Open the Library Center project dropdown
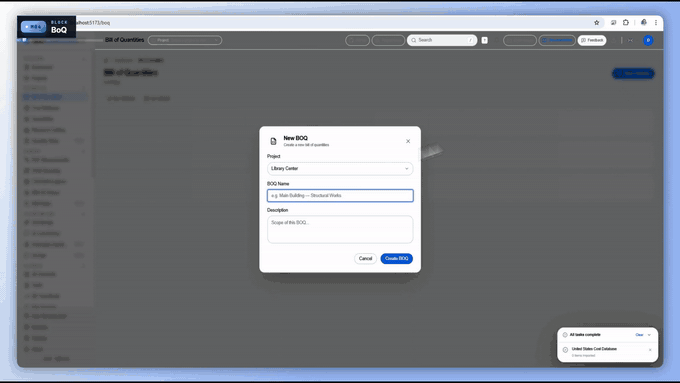680x383 pixels. coord(340,169)
